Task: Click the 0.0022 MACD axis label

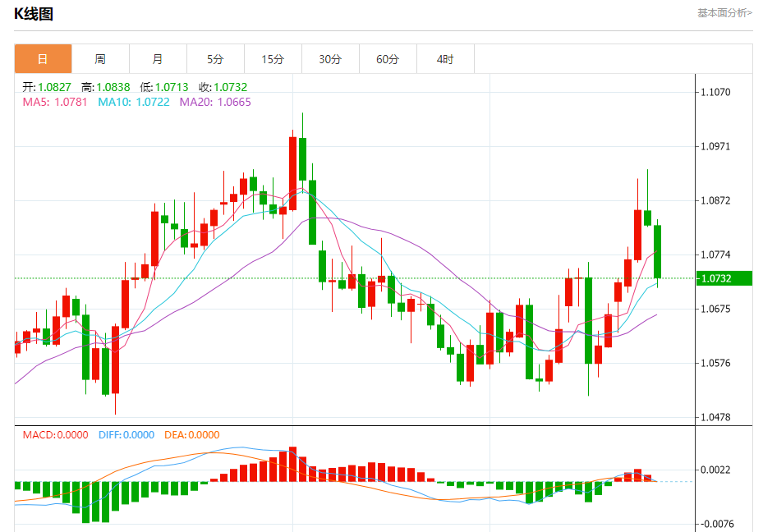Action: click(x=715, y=470)
